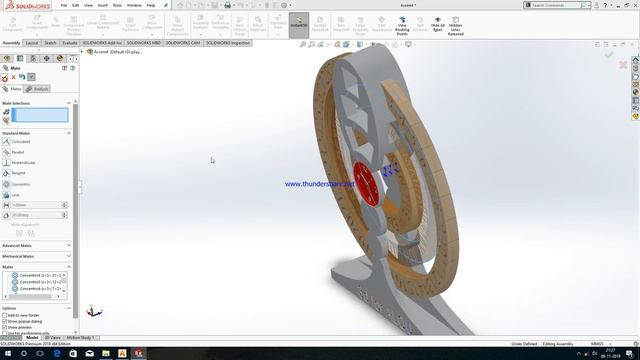Open the 3D Views bottom tab
This screenshot has height=360, width=640.
pyautogui.click(x=53, y=338)
